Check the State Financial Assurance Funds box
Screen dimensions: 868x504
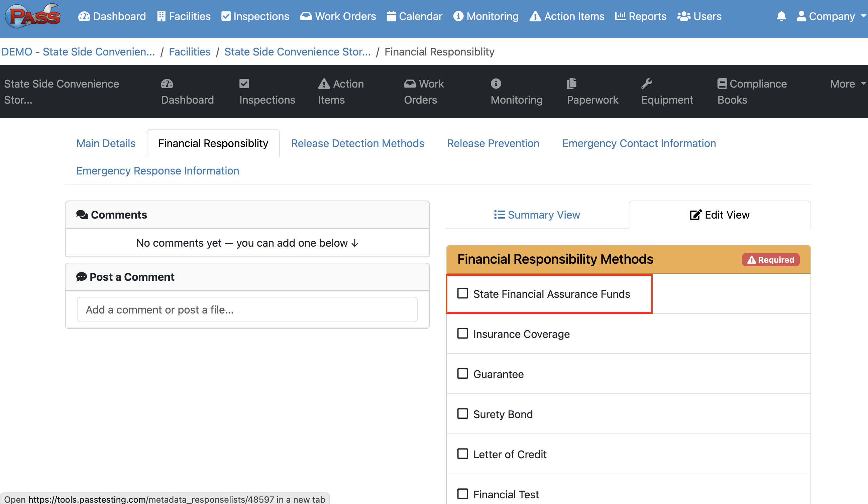(463, 293)
